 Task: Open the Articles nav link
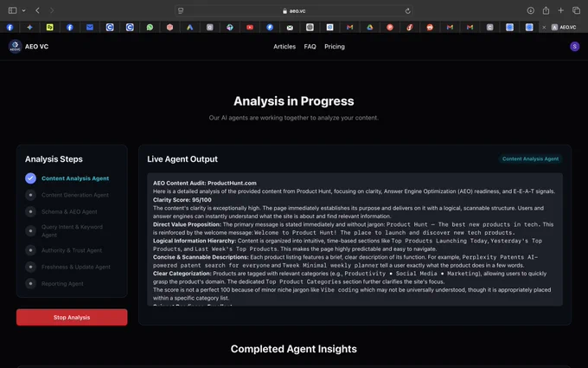pyautogui.click(x=284, y=47)
